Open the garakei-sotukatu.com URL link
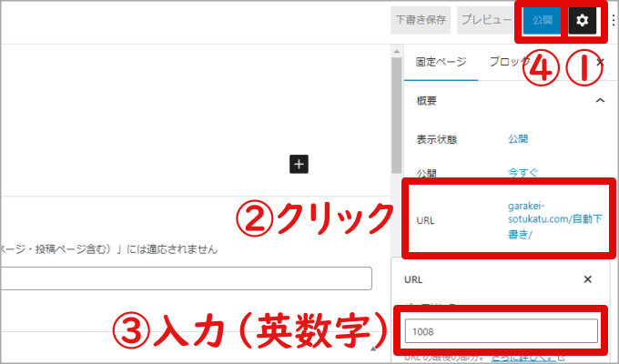Viewport: 619px width, 364px height. (554, 220)
